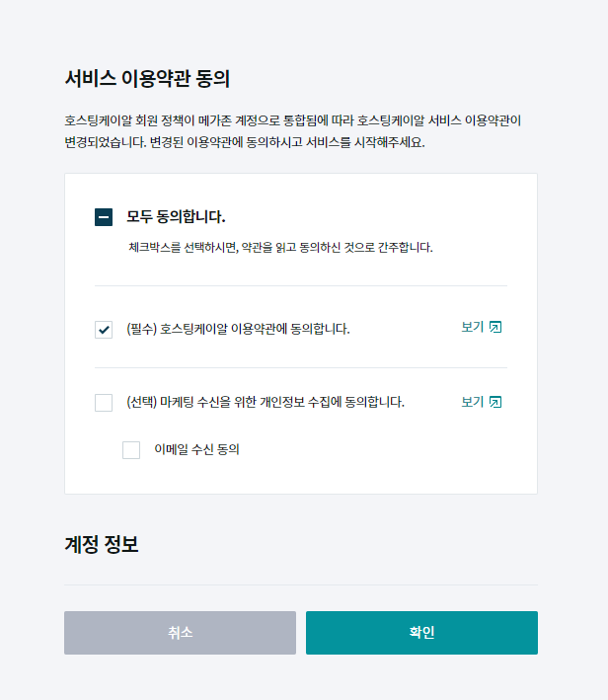
Task: Click divider line under 계정 정보 heading
Action: [x=300, y=584]
